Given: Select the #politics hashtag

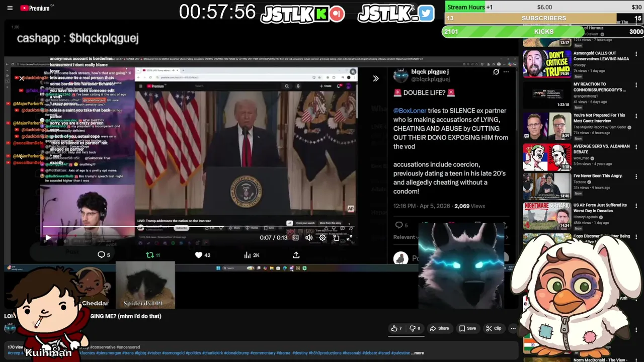Looking at the screenshot, I should (193, 353).
